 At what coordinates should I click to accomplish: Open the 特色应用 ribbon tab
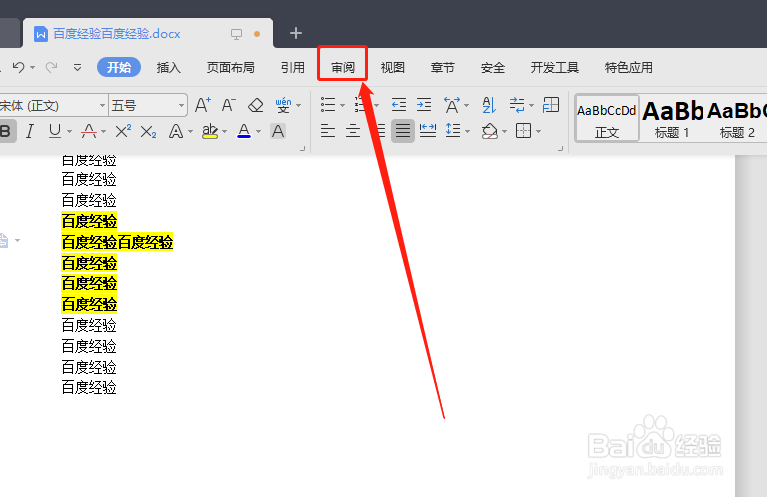click(x=629, y=68)
